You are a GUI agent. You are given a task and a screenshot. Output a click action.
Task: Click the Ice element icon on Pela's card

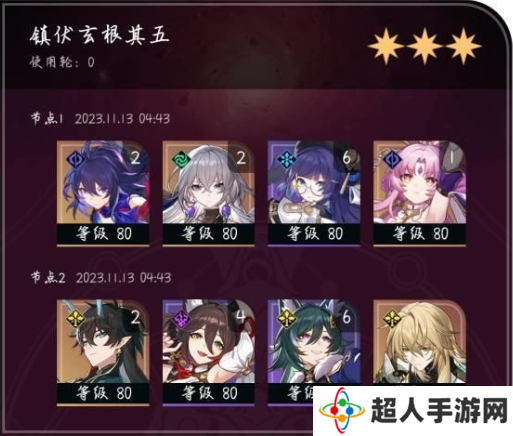point(287,159)
